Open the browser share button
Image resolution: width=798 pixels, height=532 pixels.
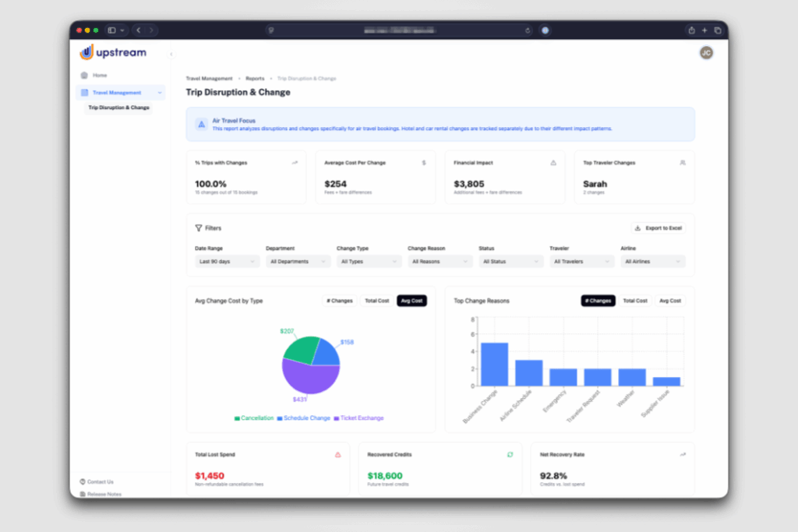coord(692,30)
